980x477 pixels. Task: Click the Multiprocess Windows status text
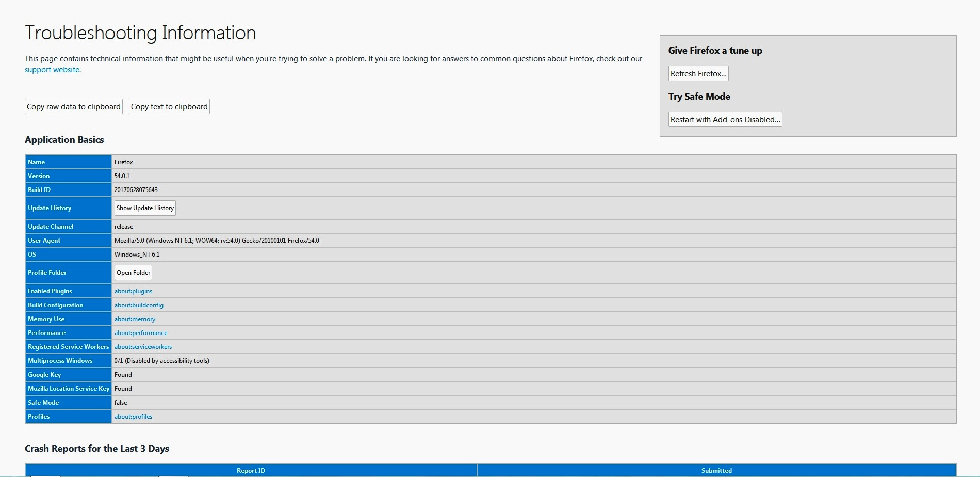[x=162, y=361]
